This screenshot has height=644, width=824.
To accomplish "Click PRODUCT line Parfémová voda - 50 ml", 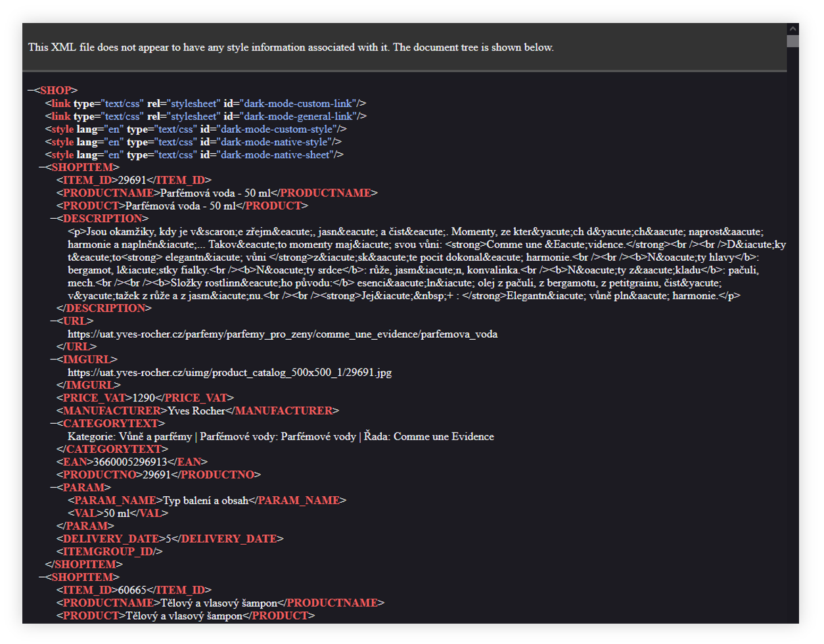I will click(182, 206).
